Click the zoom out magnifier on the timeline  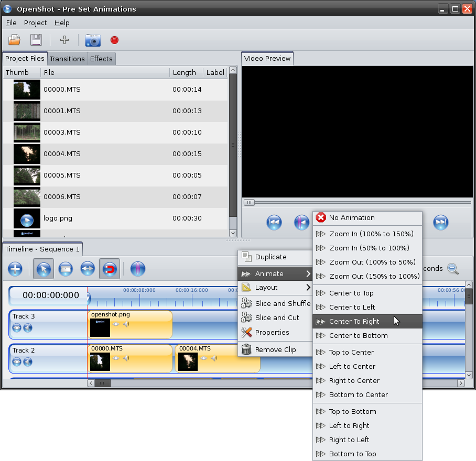point(453,269)
